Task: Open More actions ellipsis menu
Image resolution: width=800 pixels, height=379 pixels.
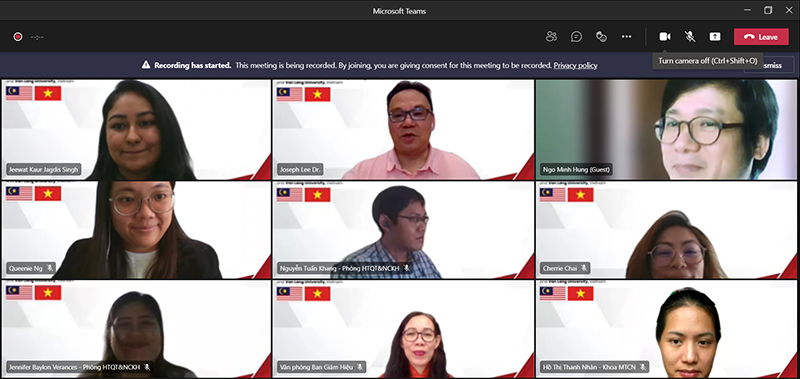Action: [627, 37]
